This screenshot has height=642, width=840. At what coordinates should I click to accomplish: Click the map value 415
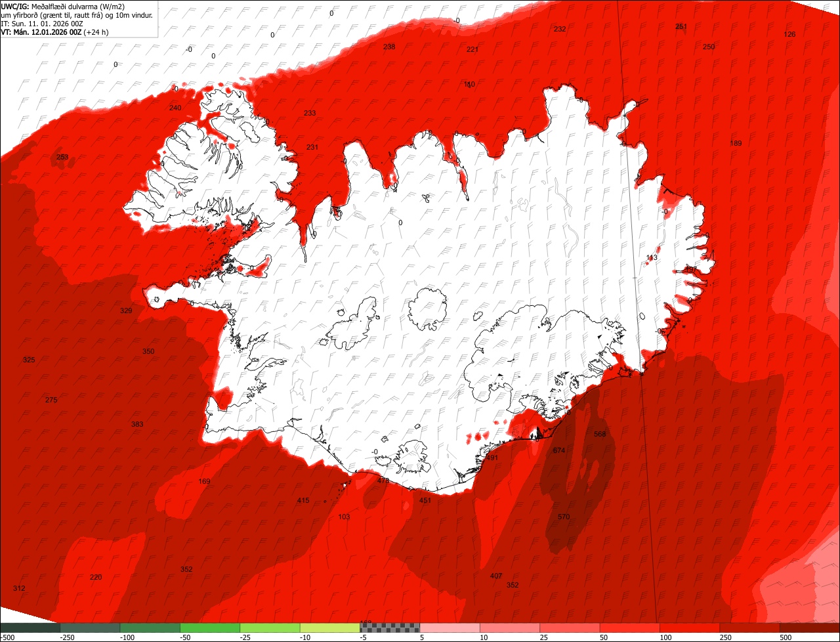click(303, 500)
